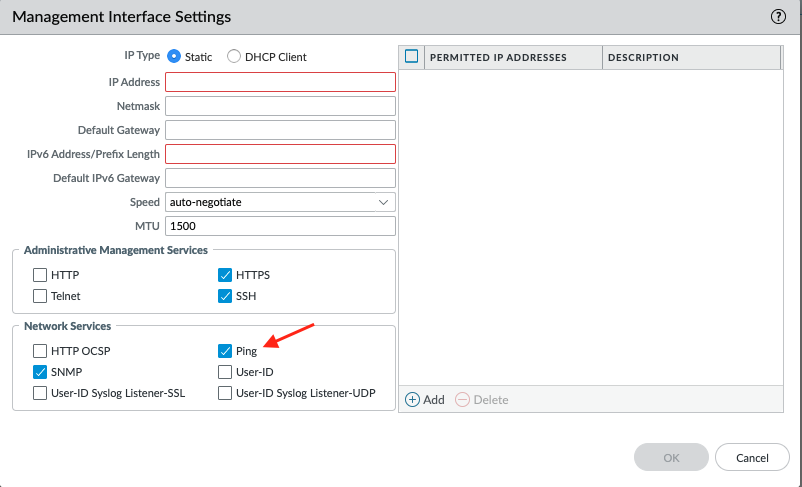
Task: Choose the DHCP Client radio option
Action: tap(234, 57)
